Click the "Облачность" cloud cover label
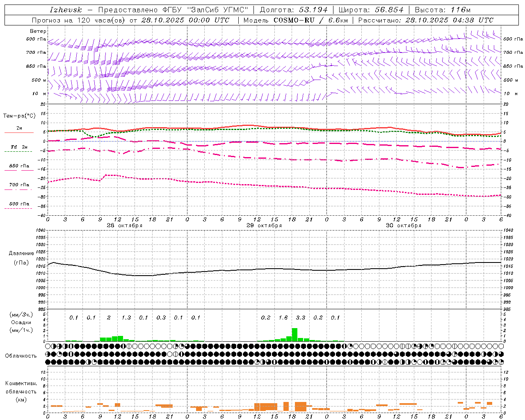Screen dimensions: 525x420 (x=21, y=356)
